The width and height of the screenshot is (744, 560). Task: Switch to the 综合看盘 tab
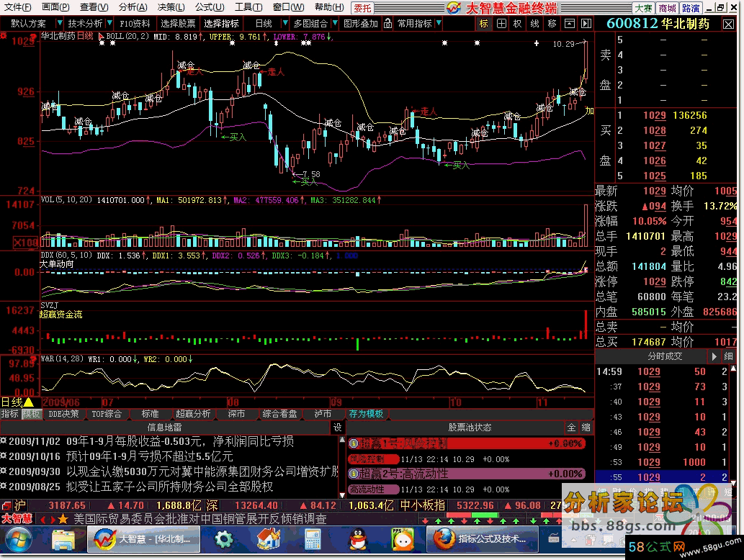coord(280,413)
